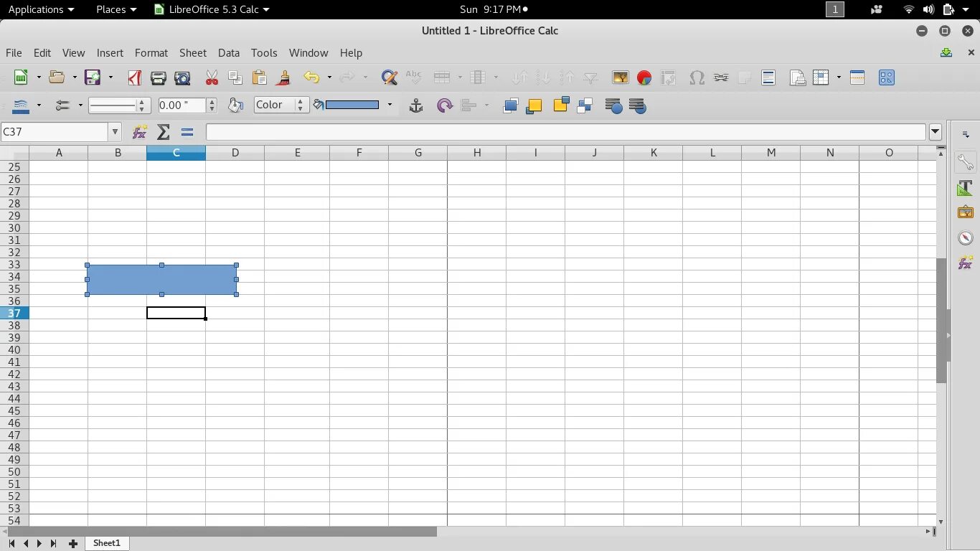Open sidebar Functions fx icon
980x551 pixels.
coord(965,263)
